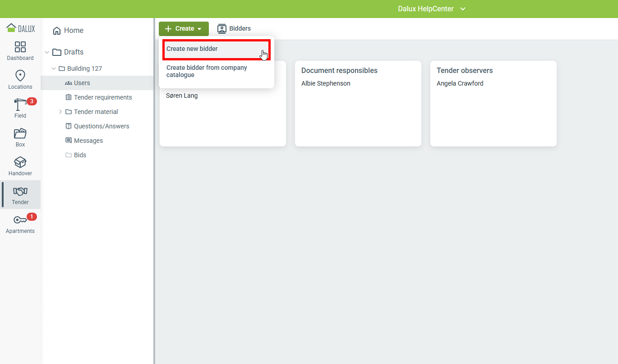Viewport: 618px width, 364px height.
Task: Open the Dashboard module
Action: point(20,51)
